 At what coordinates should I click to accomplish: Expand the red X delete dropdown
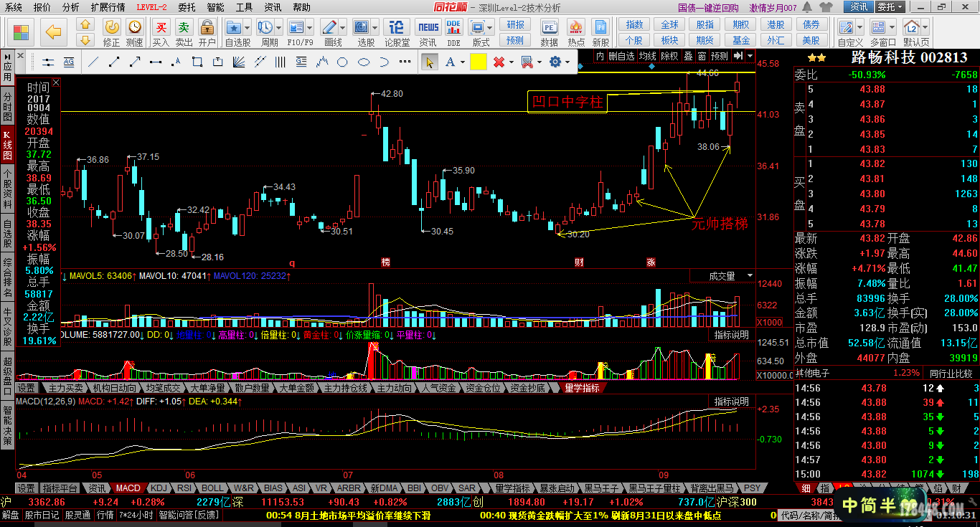click(x=510, y=62)
